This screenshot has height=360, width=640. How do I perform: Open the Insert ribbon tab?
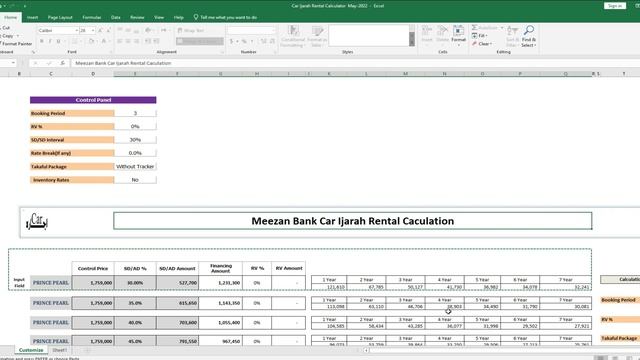pos(32,18)
